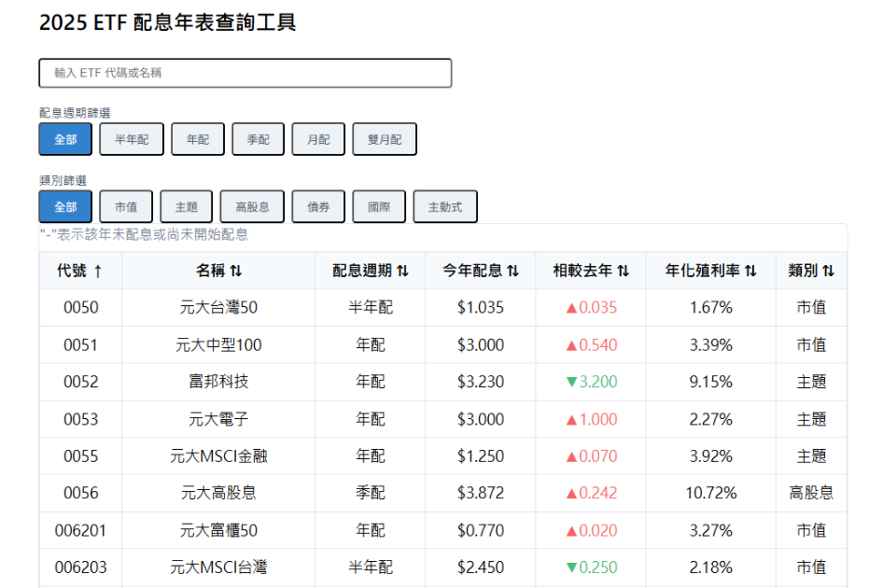Filter by 月配 payout period
This screenshot has width=883, height=588.
(x=318, y=139)
